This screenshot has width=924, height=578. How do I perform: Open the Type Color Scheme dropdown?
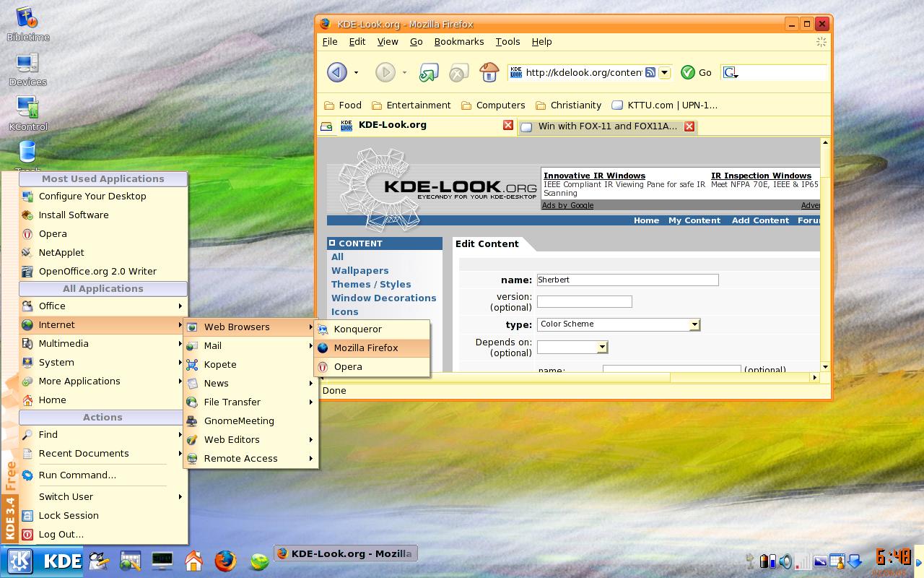coord(619,324)
